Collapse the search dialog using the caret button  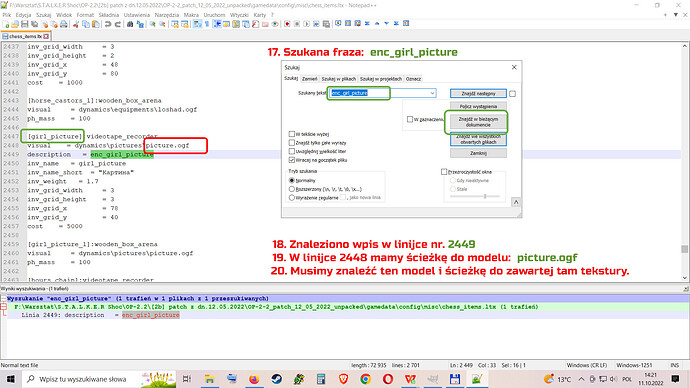516,202
